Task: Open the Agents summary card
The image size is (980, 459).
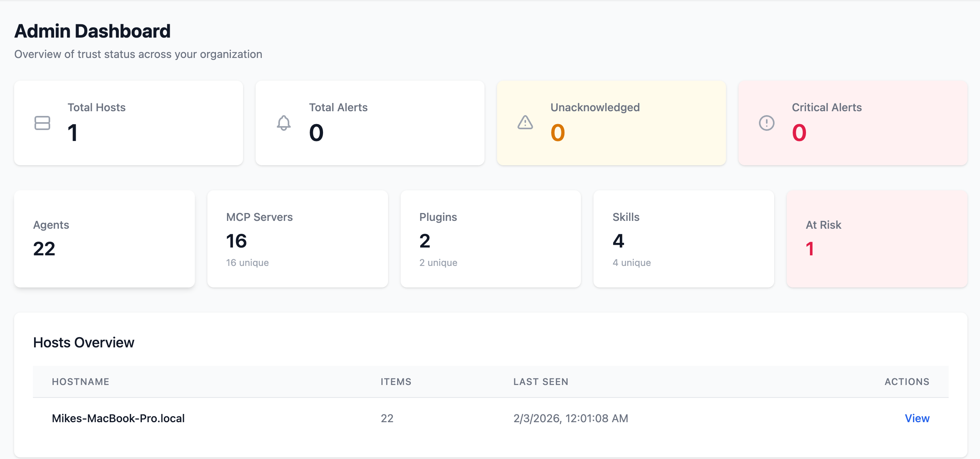Action: click(104, 238)
